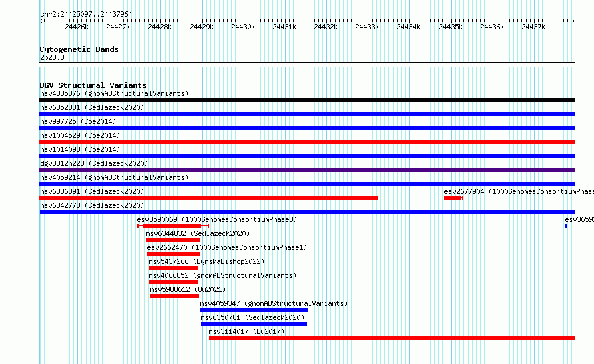Open nsv4059347 gnomAD variant label
Screen dimensions: 594x364
point(274,303)
